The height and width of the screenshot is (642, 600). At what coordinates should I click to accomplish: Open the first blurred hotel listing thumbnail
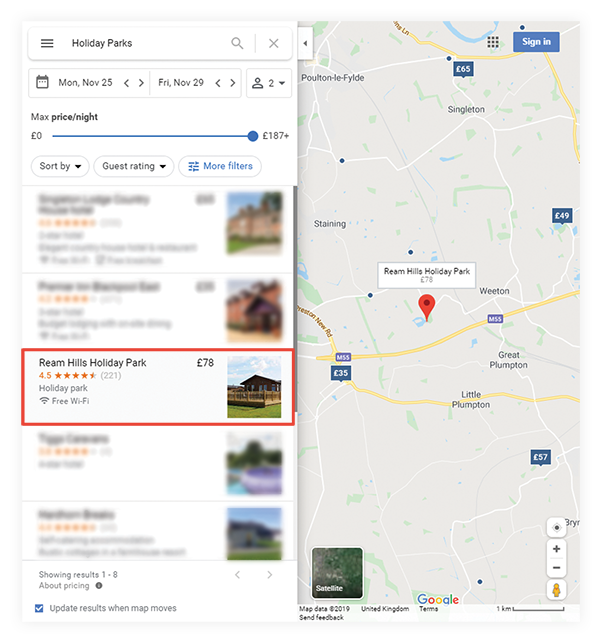[254, 224]
